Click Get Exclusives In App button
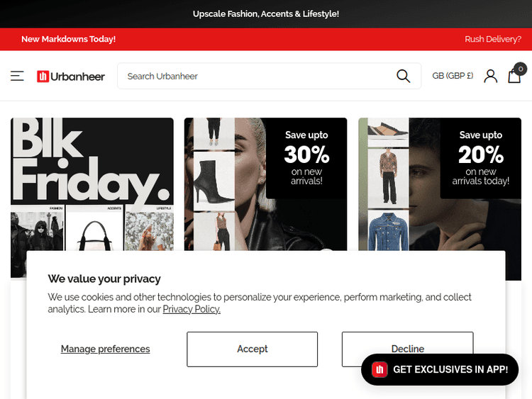532x399 pixels. tap(440, 369)
